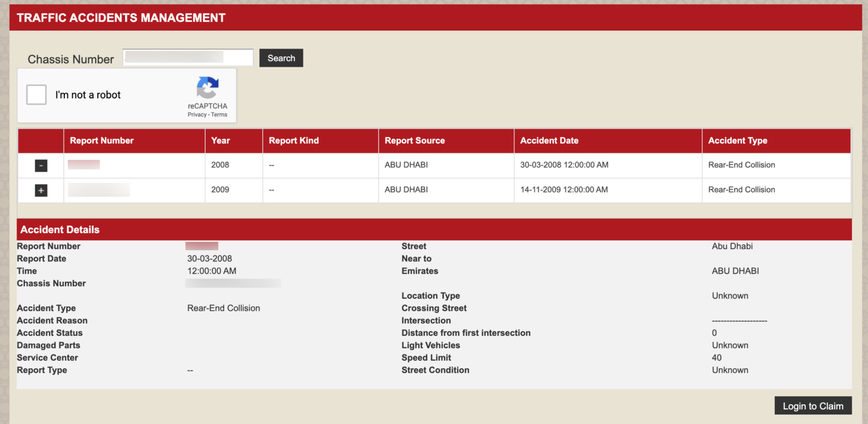
Task: Open the reCAPTCHA Terms link
Action: (x=219, y=114)
